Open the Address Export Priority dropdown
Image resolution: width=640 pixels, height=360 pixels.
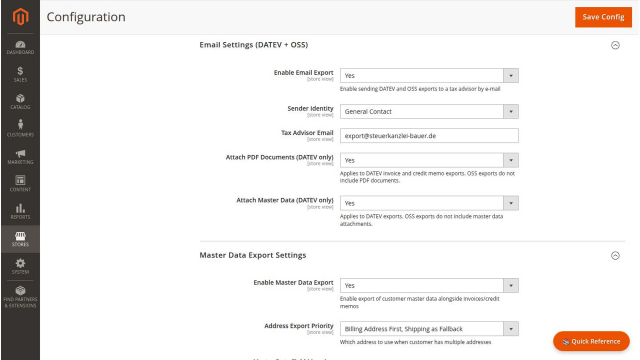[429, 329]
